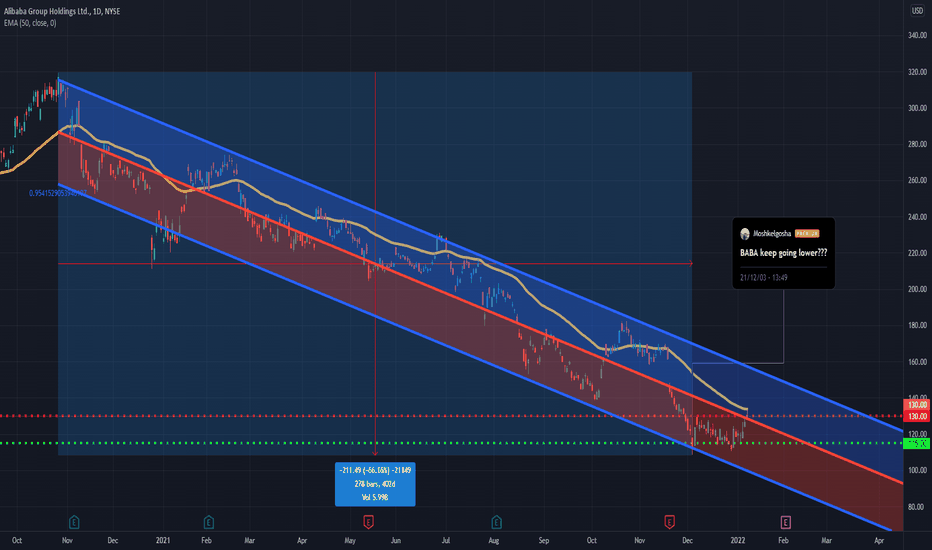Click the Jun label on the time axis
Image resolution: width=932 pixels, height=550 pixels.
[x=396, y=540]
